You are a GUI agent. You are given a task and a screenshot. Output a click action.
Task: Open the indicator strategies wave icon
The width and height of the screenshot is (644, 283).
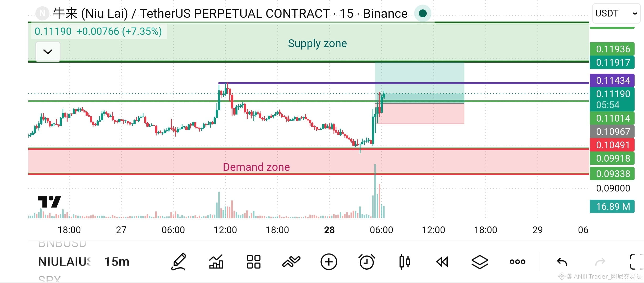click(291, 262)
